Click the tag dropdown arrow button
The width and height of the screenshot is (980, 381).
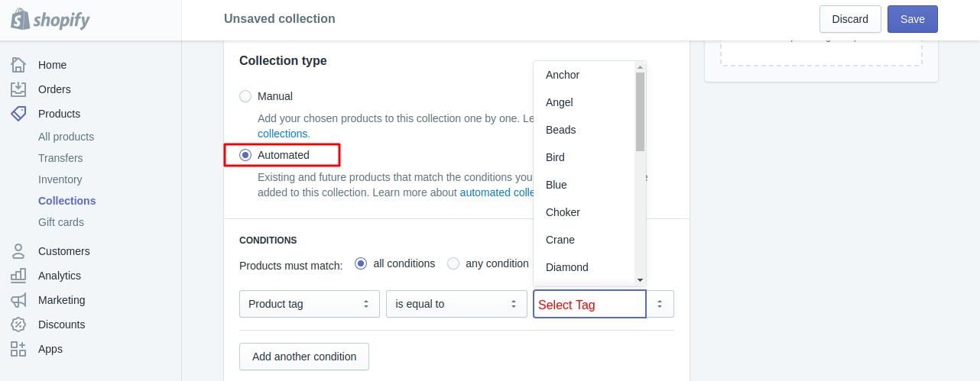point(660,304)
